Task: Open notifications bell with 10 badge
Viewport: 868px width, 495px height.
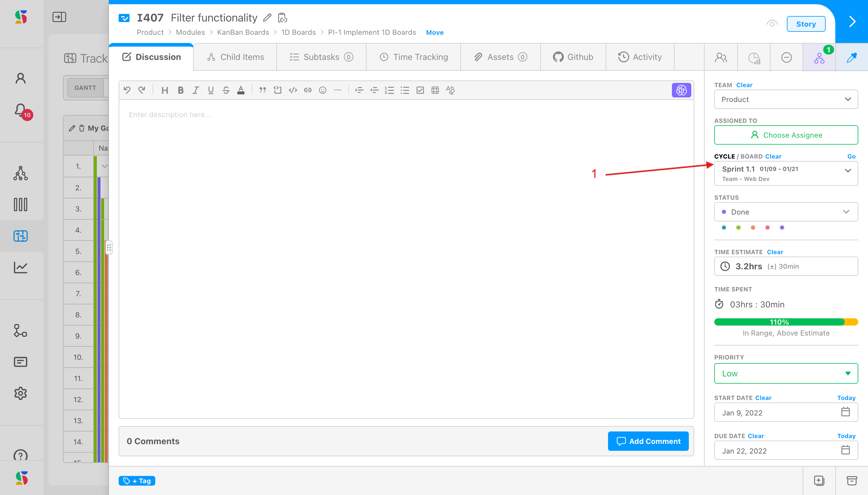Action: (21, 110)
